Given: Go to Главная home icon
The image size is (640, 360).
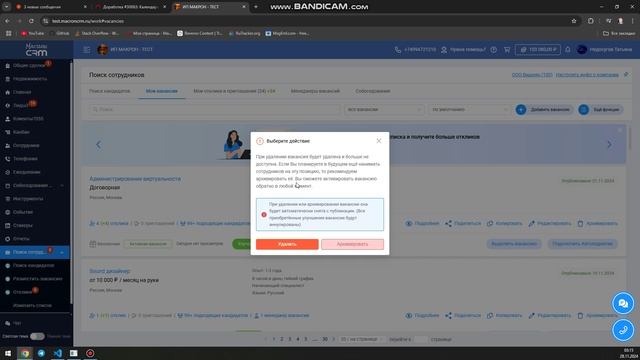Looking at the screenshot, I should [7, 92].
